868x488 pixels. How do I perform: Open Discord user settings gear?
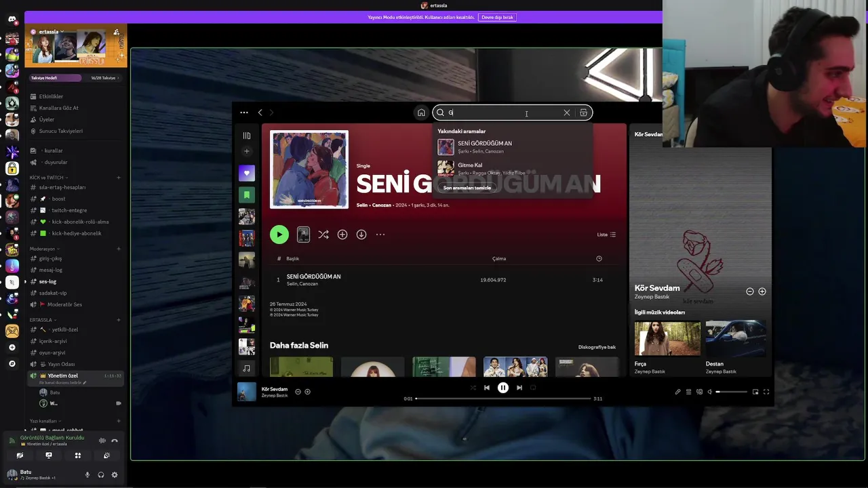click(x=115, y=474)
